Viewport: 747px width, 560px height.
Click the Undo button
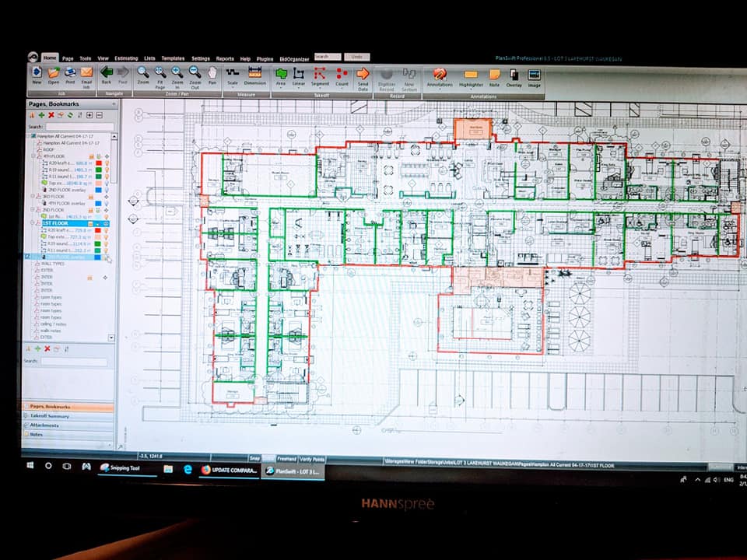(357, 57)
